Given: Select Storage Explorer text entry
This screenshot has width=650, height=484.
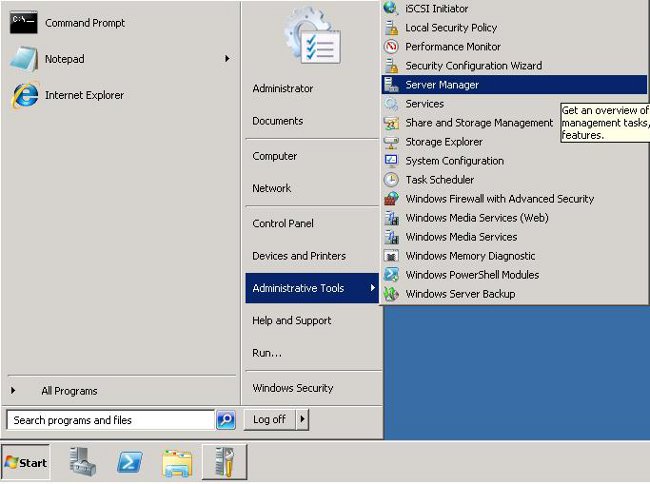Looking at the screenshot, I should (444, 142).
